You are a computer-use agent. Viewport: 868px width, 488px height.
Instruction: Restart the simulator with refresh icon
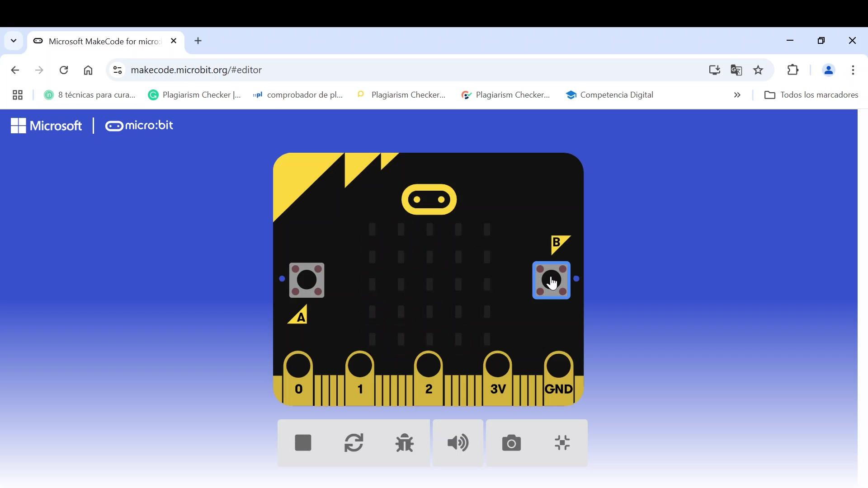(354, 443)
